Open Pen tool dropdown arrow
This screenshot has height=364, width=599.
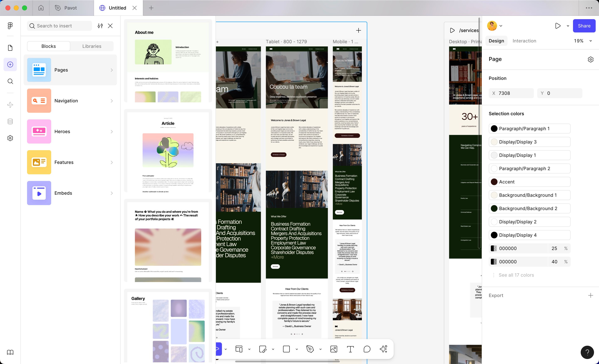321,349
